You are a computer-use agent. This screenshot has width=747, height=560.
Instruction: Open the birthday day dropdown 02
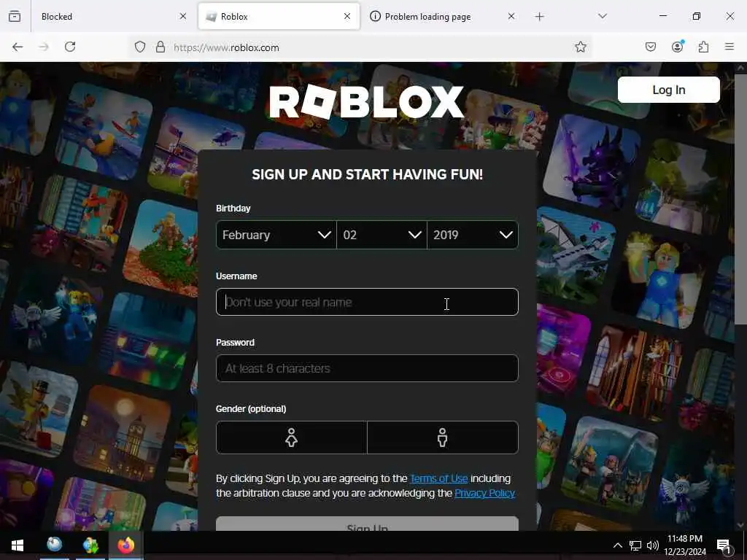point(382,235)
